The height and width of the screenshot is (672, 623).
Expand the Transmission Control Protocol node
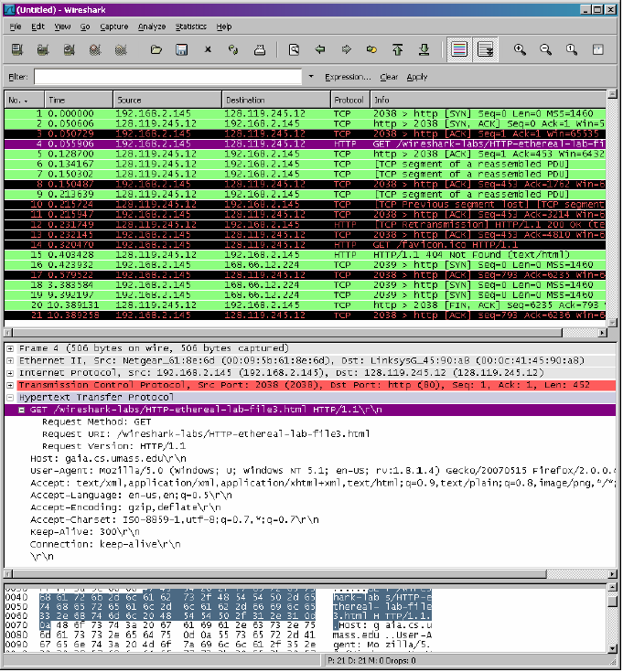(10, 385)
